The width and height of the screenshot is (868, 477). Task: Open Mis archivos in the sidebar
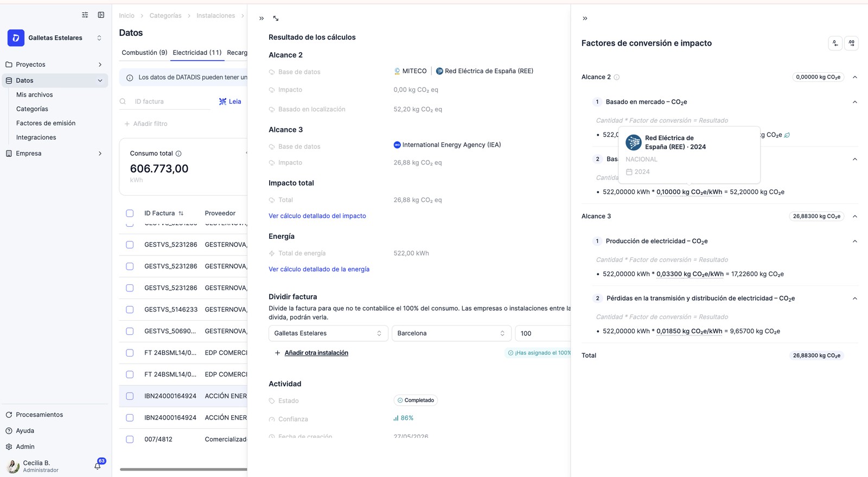coord(35,94)
